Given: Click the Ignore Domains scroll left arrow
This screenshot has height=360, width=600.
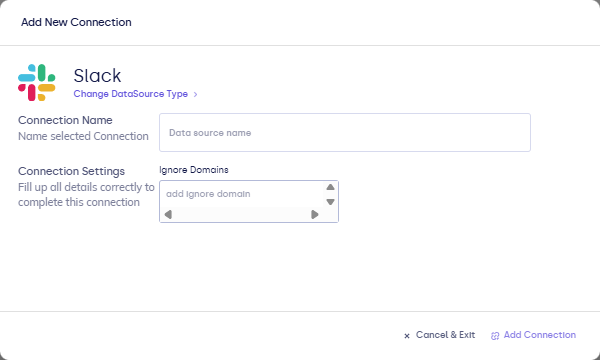Looking at the screenshot, I should [x=168, y=215].
